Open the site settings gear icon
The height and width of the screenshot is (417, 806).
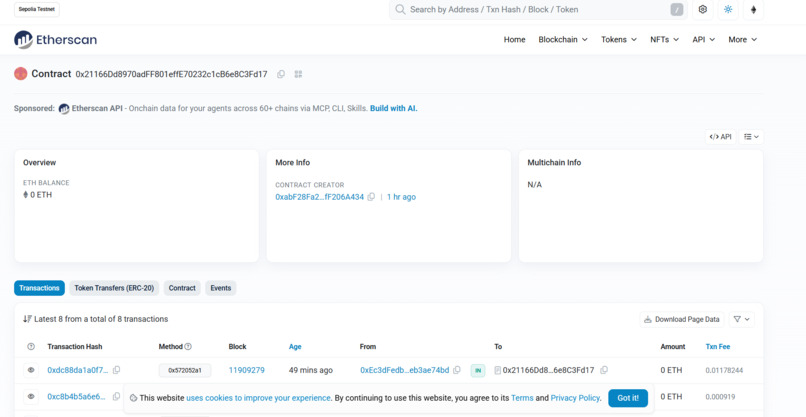703,10
